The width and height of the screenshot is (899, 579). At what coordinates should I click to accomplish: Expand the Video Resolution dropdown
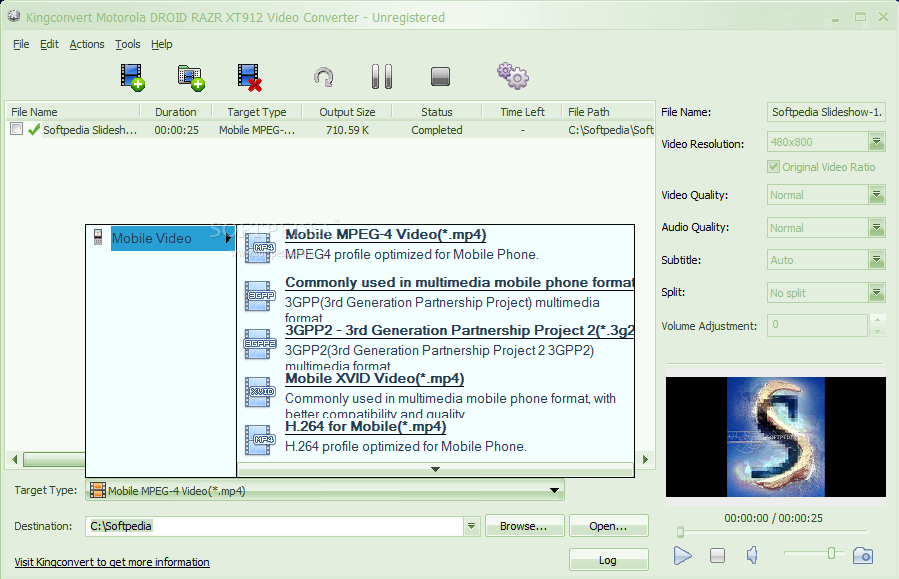tap(877, 142)
